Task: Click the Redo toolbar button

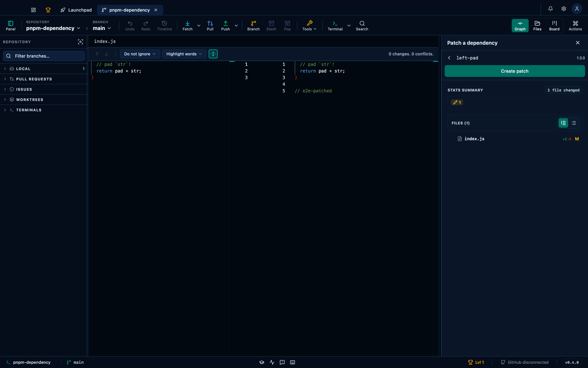Action: tap(146, 26)
